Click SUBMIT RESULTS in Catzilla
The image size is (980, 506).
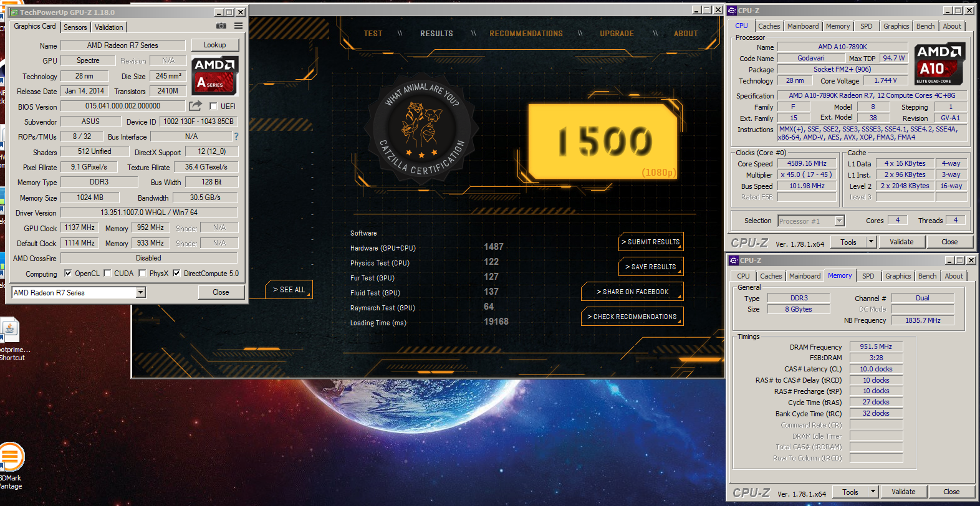(651, 242)
